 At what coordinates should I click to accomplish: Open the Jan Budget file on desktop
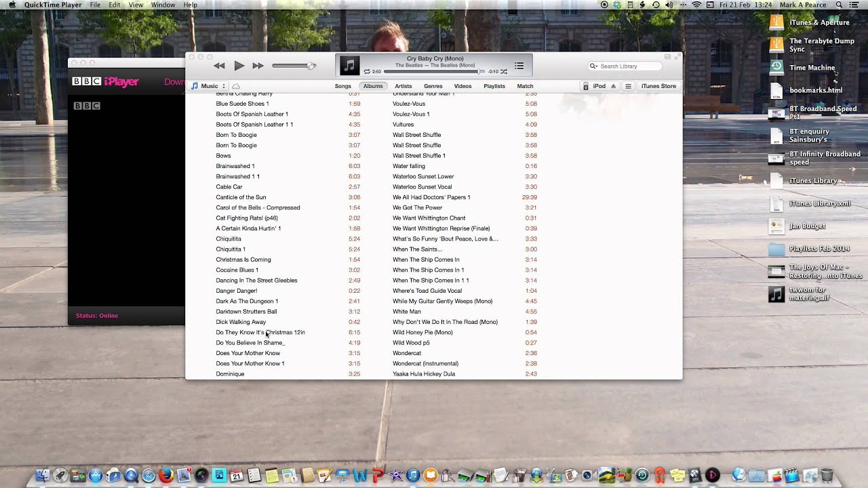tap(776, 226)
